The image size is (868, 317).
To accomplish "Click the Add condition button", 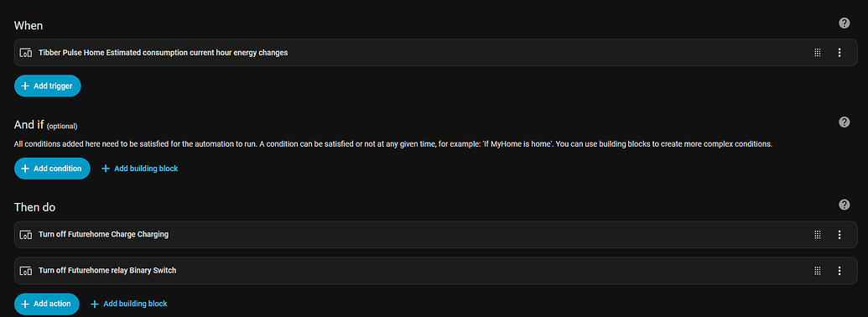I will click(52, 169).
